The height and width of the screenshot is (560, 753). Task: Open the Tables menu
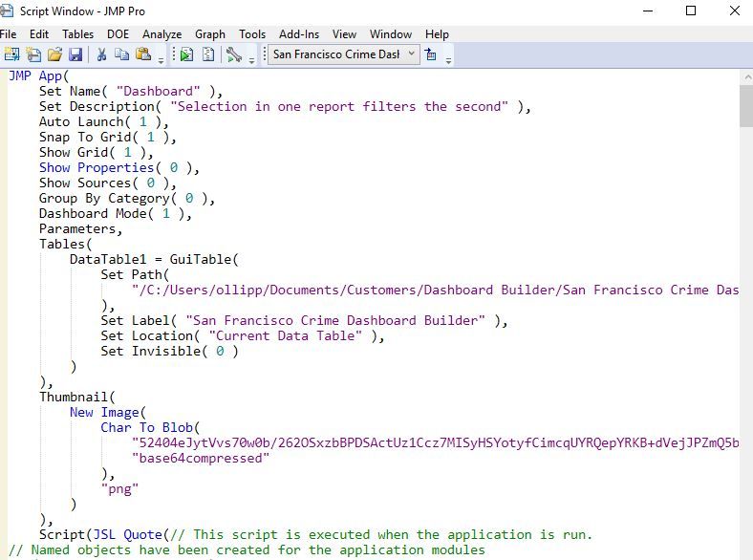click(77, 34)
